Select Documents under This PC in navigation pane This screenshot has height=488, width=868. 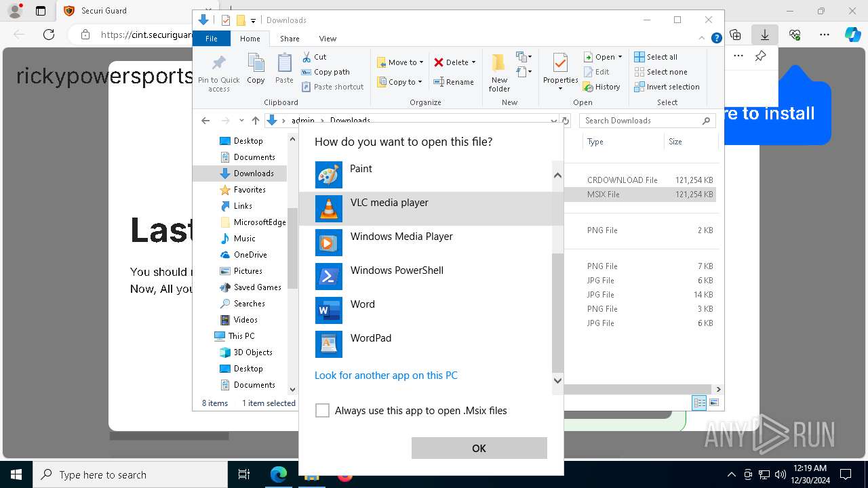click(254, 385)
